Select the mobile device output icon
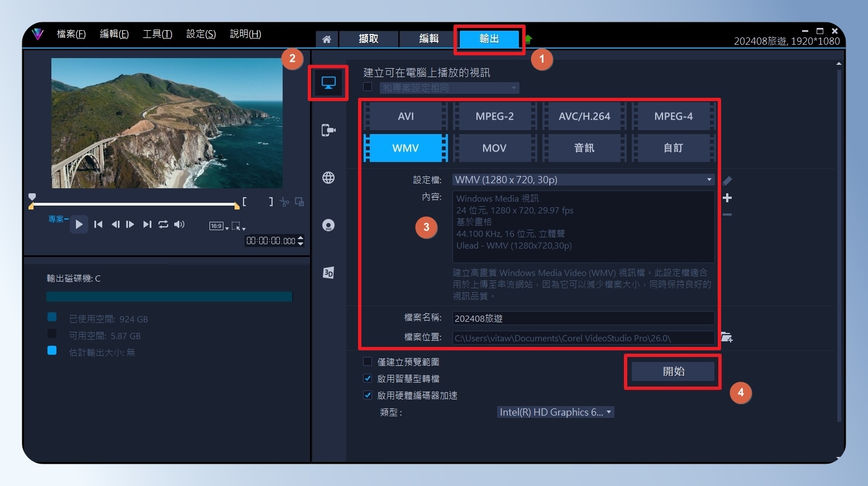 [x=328, y=130]
